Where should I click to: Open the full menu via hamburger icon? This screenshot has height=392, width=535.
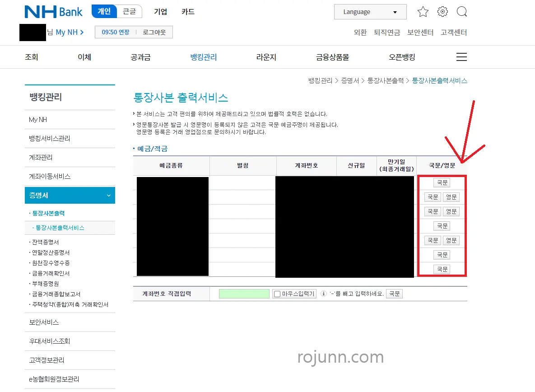(461, 57)
